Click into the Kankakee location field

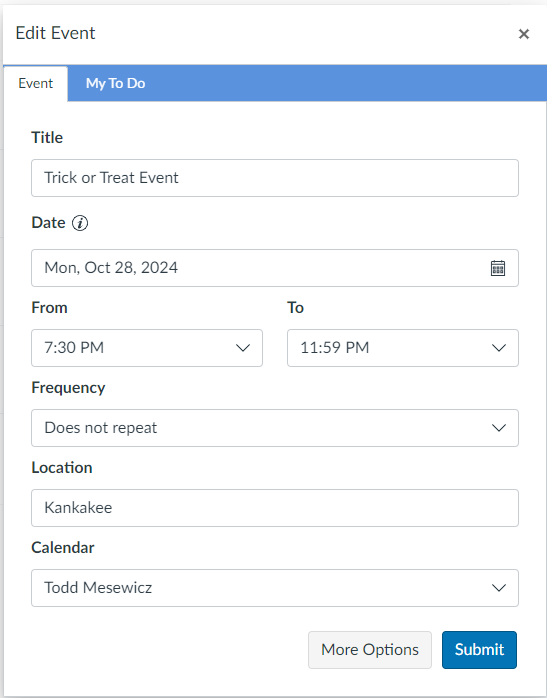click(x=275, y=508)
